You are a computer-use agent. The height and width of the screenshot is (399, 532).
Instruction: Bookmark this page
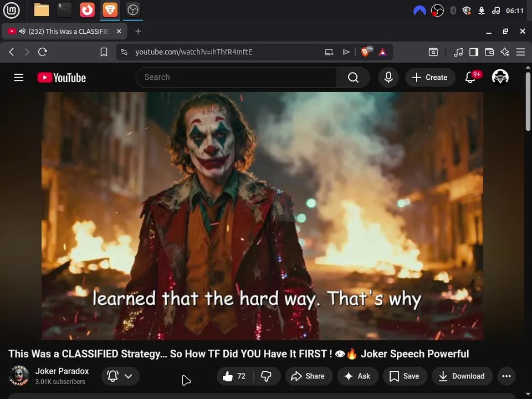(104, 52)
